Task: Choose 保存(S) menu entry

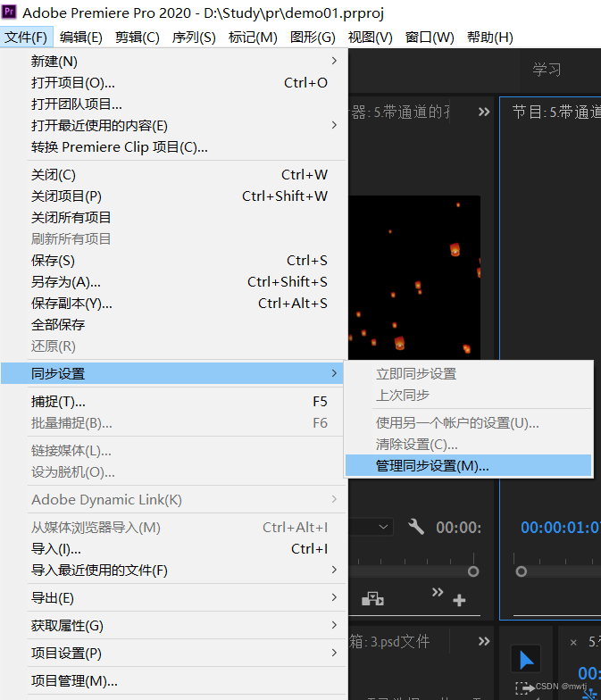Action: click(174, 261)
